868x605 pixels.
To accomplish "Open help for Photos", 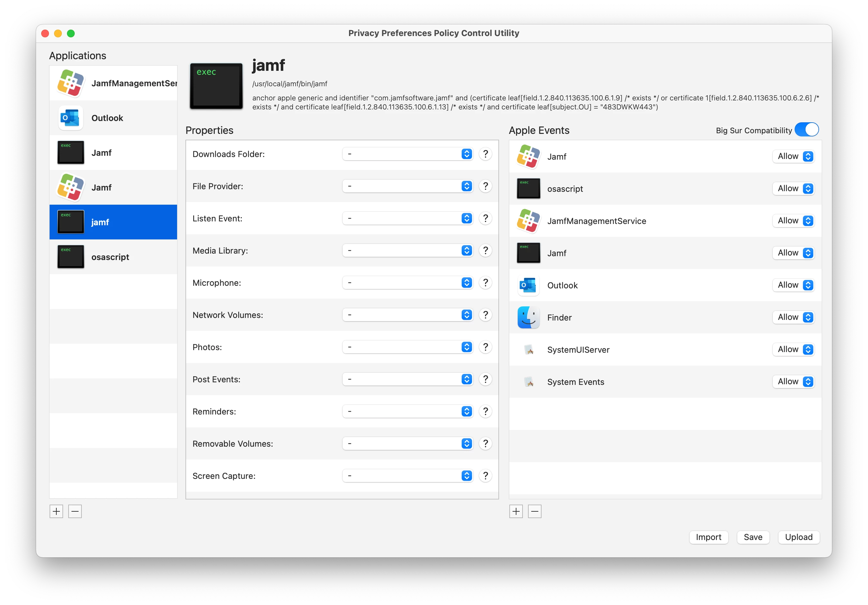I will (486, 347).
